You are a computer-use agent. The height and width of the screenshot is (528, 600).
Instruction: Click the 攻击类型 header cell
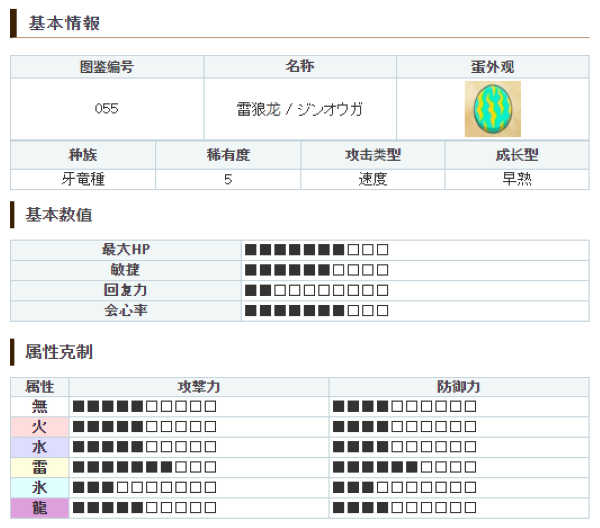coord(373,155)
